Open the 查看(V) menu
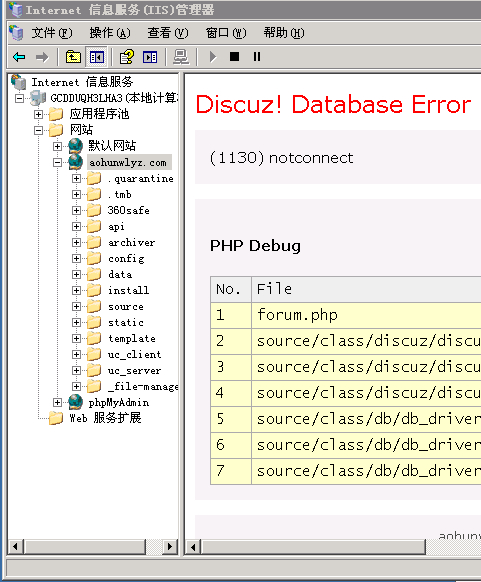This screenshot has height=582, width=481. point(168,33)
